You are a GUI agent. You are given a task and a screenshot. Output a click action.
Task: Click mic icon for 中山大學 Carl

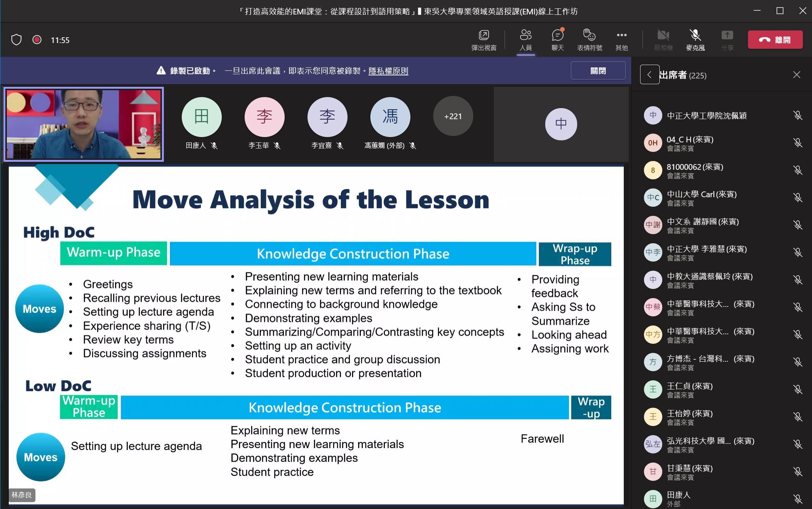tap(798, 198)
